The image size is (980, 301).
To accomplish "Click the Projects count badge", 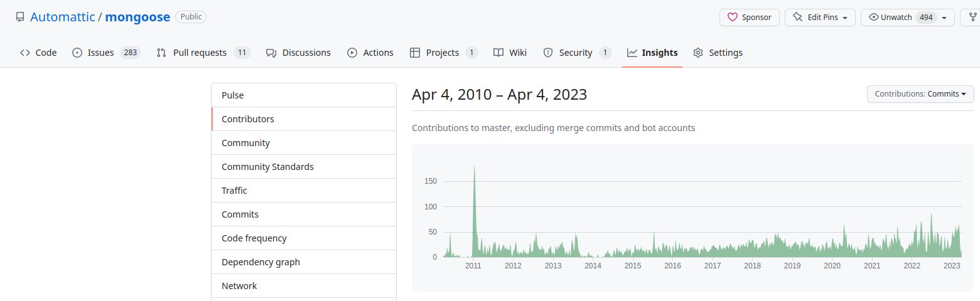I will point(471,53).
